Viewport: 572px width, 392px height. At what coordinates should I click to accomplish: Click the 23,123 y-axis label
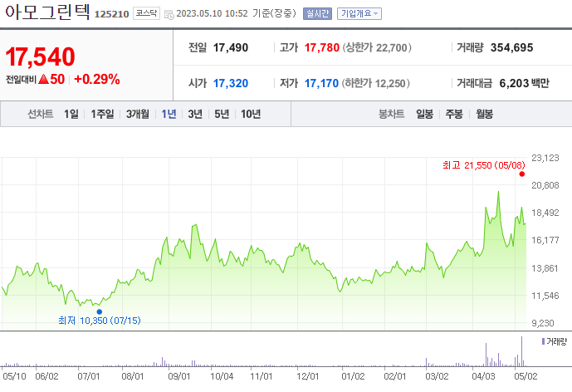pyautogui.click(x=545, y=158)
